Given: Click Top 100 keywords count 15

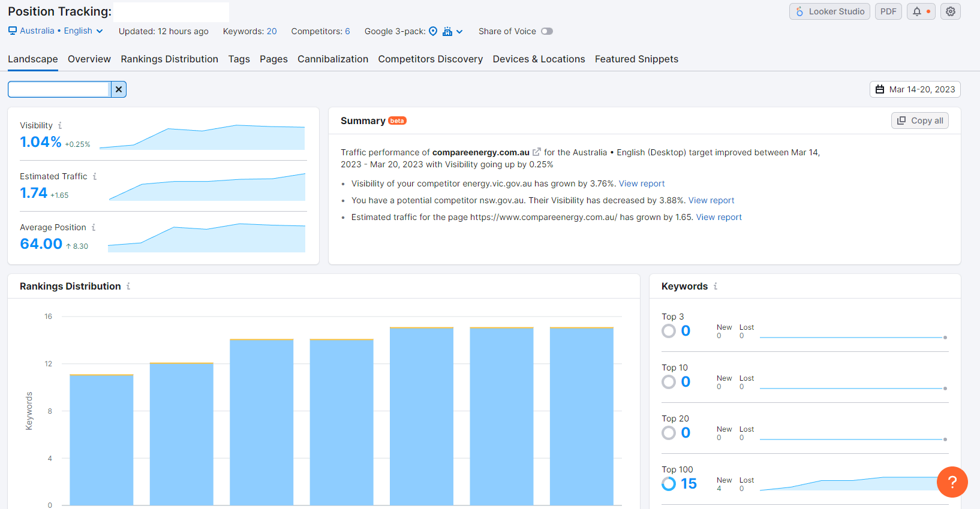Looking at the screenshot, I should point(689,484).
